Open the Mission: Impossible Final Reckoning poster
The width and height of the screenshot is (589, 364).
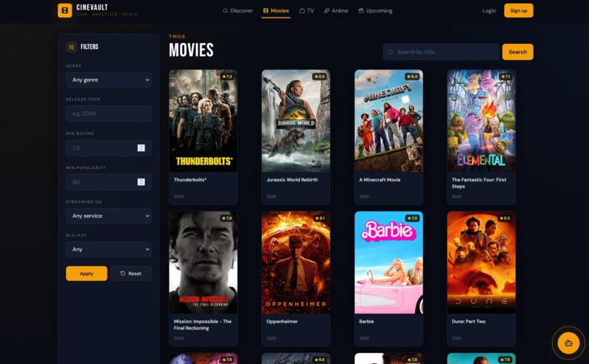point(203,262)
